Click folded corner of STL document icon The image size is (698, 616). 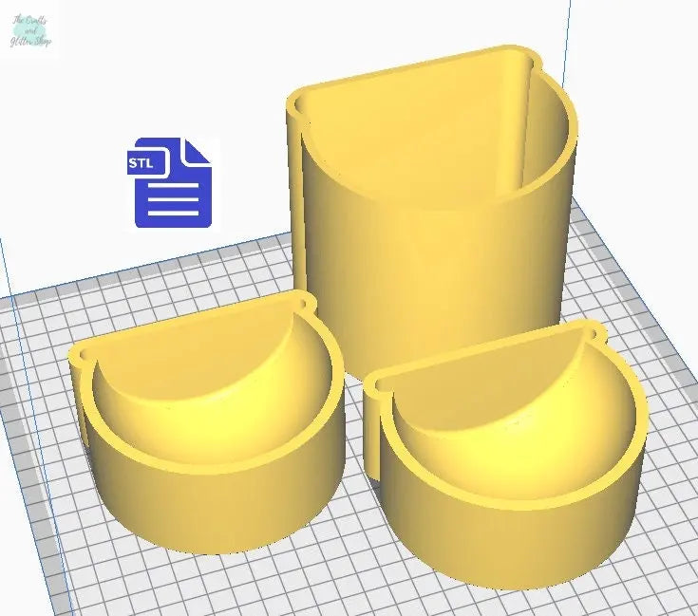click(x=197, y=153)
